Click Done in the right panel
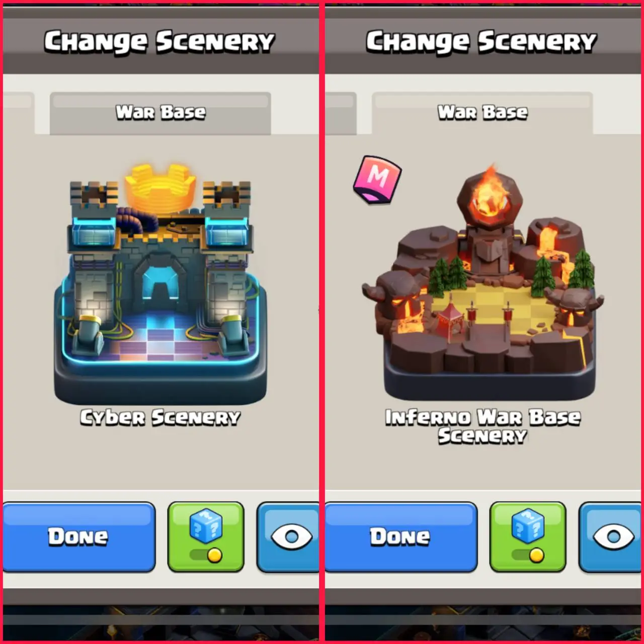 401,537
